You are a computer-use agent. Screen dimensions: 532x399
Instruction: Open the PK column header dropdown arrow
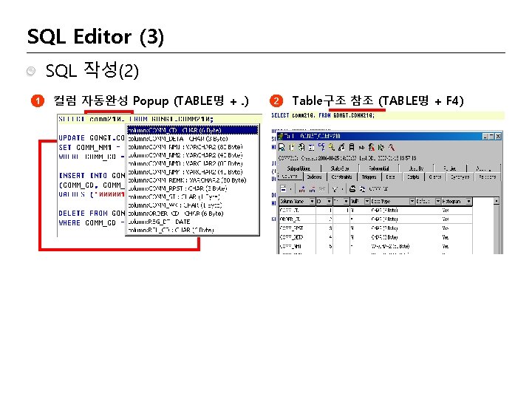tap(346, 201)
